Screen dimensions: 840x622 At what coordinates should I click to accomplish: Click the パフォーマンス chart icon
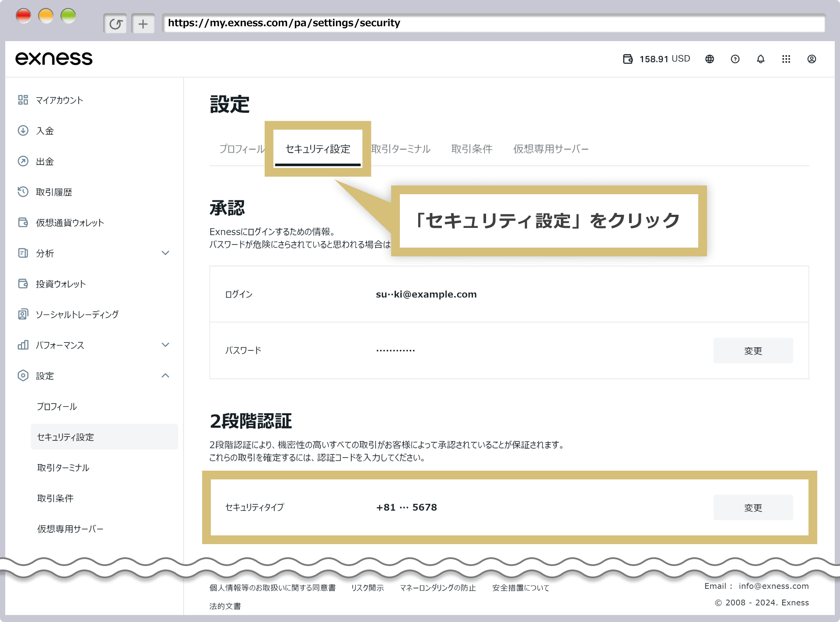[23, 345]
